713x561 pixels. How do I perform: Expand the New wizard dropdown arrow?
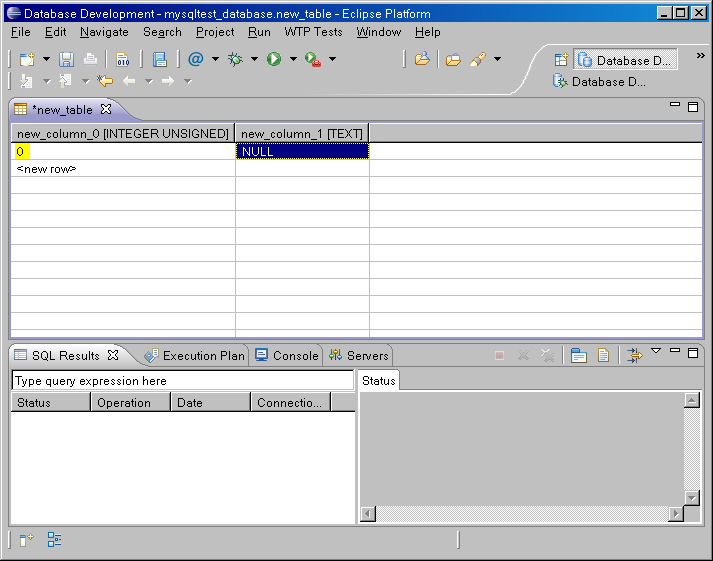[44, 60]
